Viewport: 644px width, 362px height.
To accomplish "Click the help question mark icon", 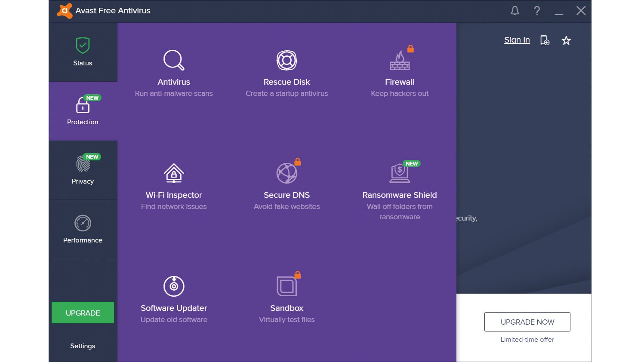I will (537, 11).
